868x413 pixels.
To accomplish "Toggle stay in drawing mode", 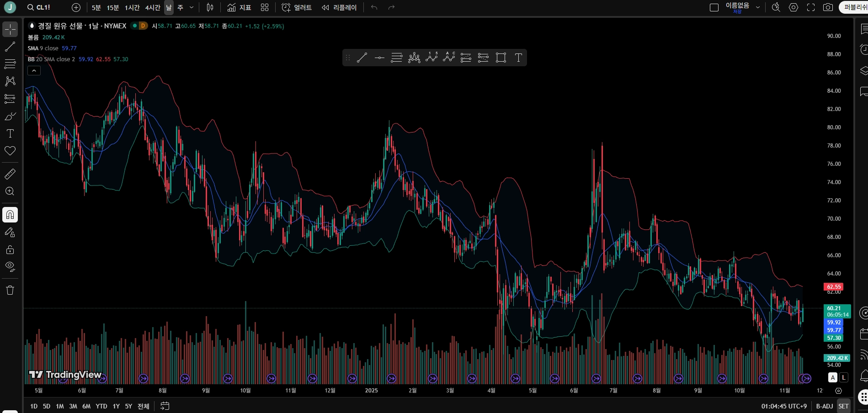I will tap(10, 233).
